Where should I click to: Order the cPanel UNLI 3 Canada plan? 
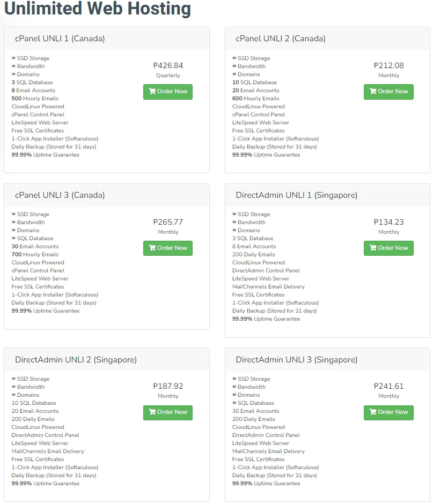[168, 248]
